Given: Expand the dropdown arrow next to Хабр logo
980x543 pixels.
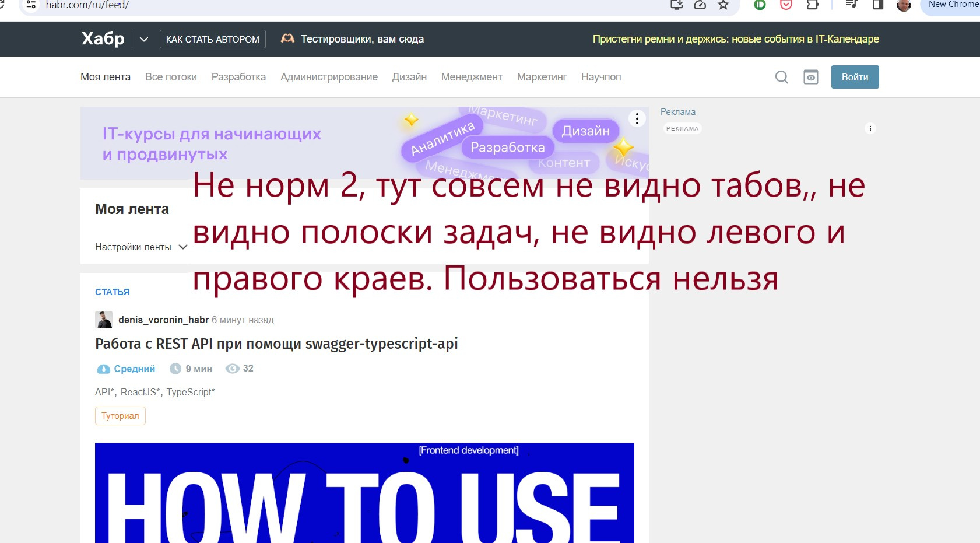Looking at the screenshot, I should pyautogui.click(x=144, y=39).
